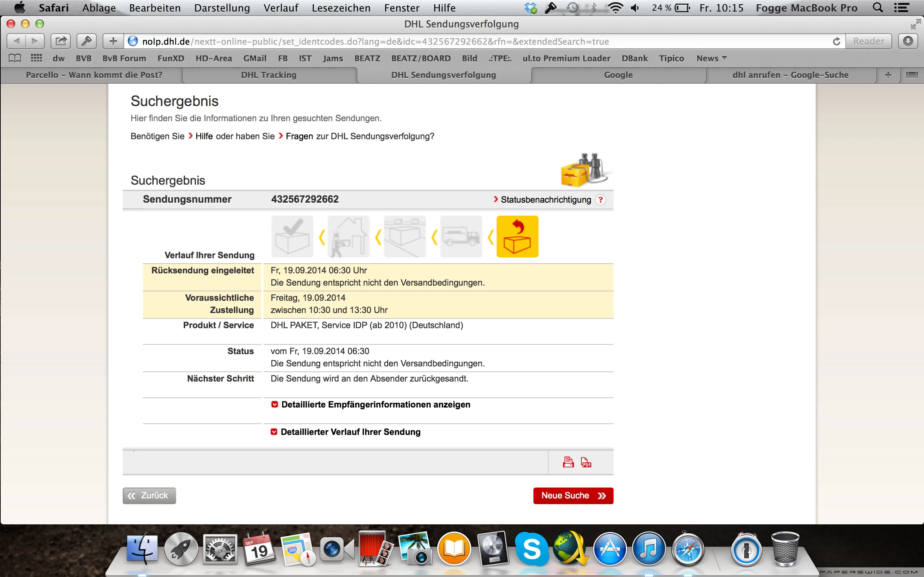Viewport: 924px width, 577px height.
Task: Click the PDF export icon
Action: coord(586,462)
